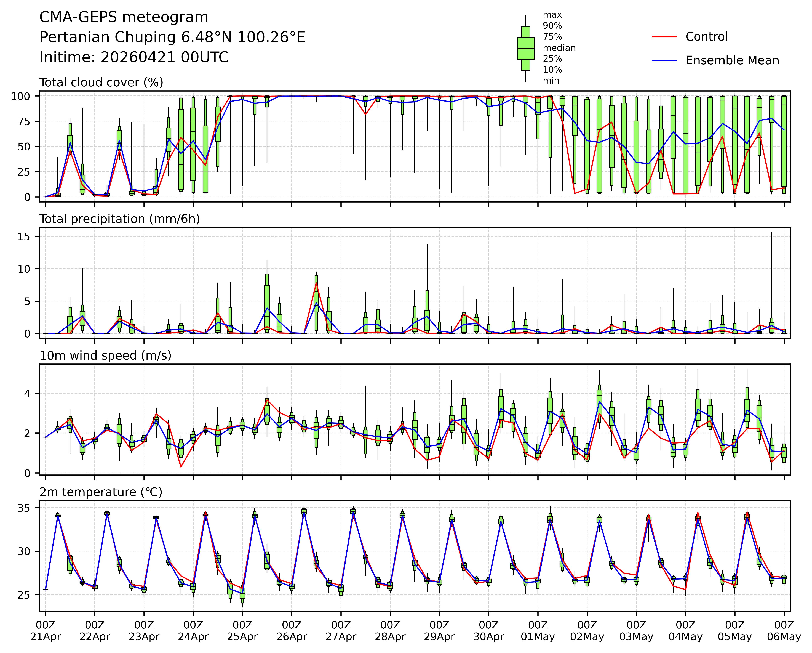The height and width of the screenshot is (653, 812).
Task: Click the green boxplot legend symbol
Action: (525, 48)
